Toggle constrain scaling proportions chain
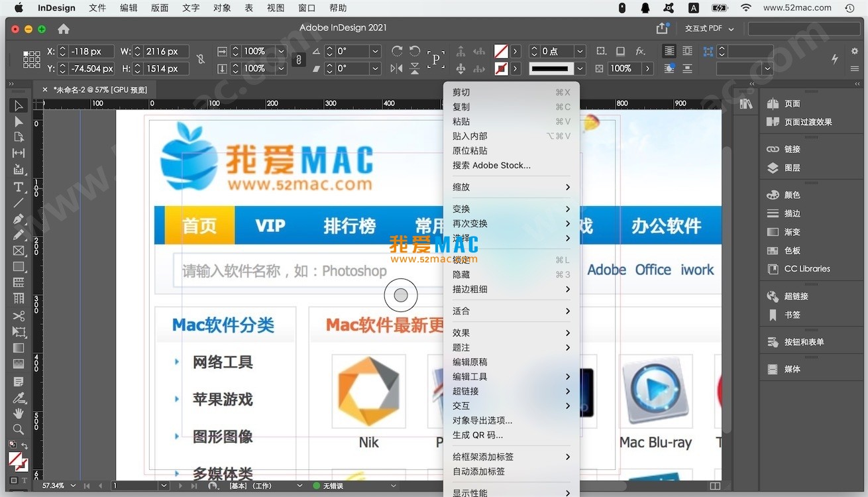This screenshot has height=497, width=868. 299,60
